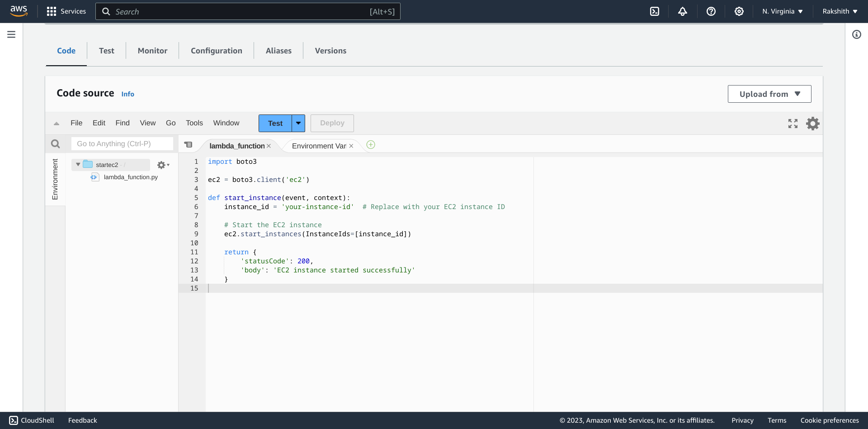
Task: Open the Code source Info link
Action: point(128,94)
